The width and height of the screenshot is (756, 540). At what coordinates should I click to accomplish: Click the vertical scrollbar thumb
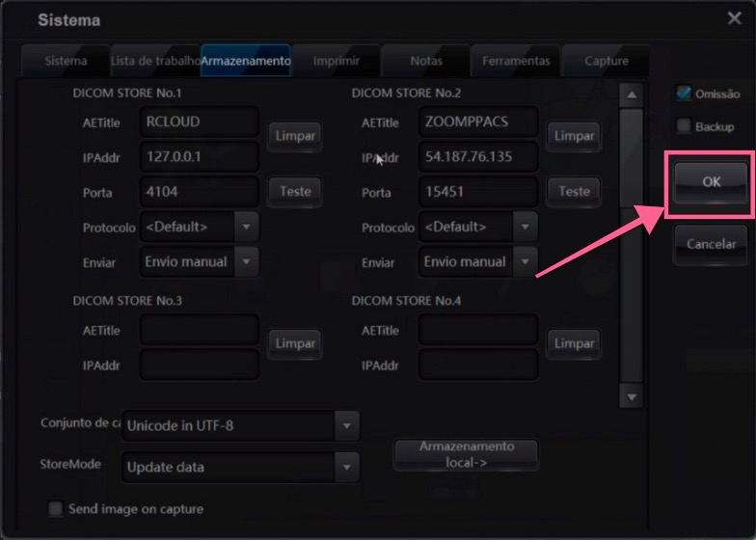631,158
